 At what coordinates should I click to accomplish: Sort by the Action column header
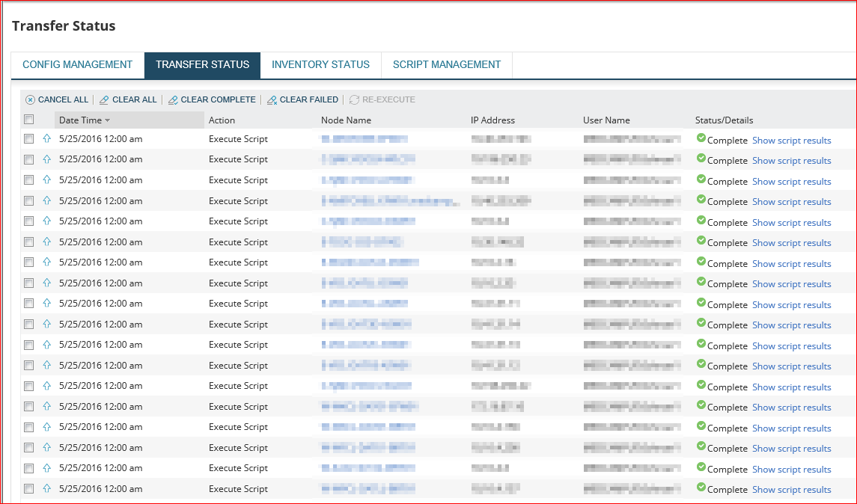[222, 120]
